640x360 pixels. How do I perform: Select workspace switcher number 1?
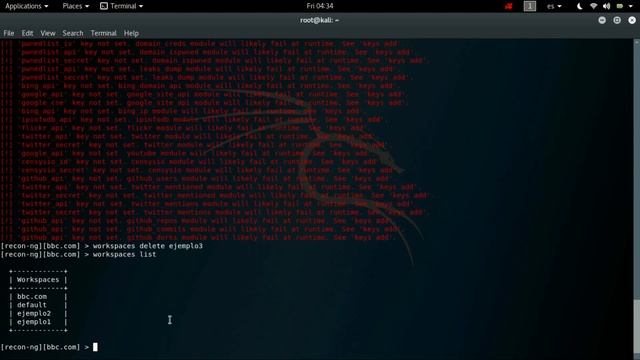tap(530, 6)
